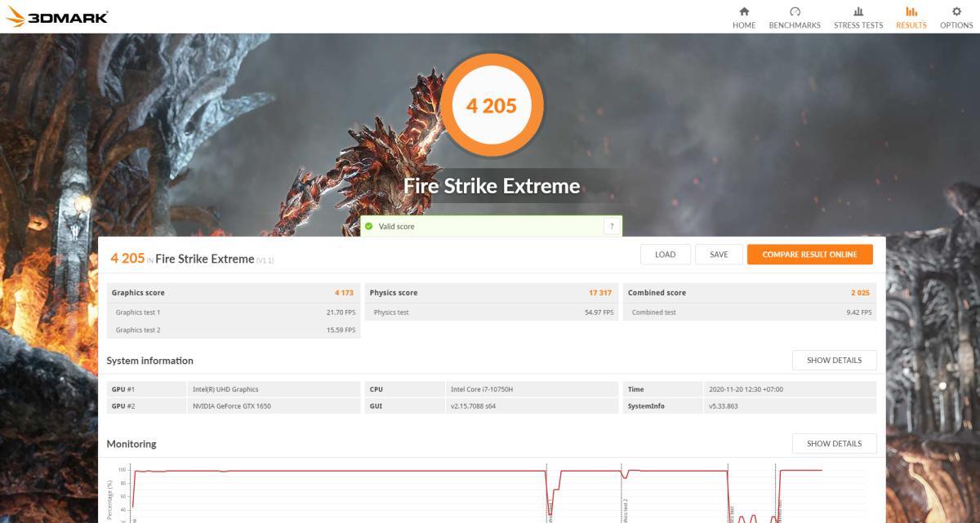The image size is (980, 523).
Task: Click the Load button
Action: pos(665,255)
